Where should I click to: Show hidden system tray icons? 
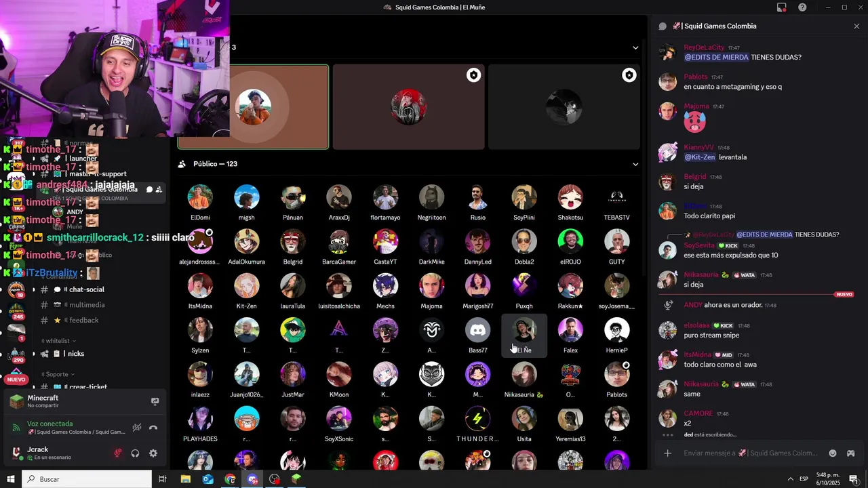789,479
